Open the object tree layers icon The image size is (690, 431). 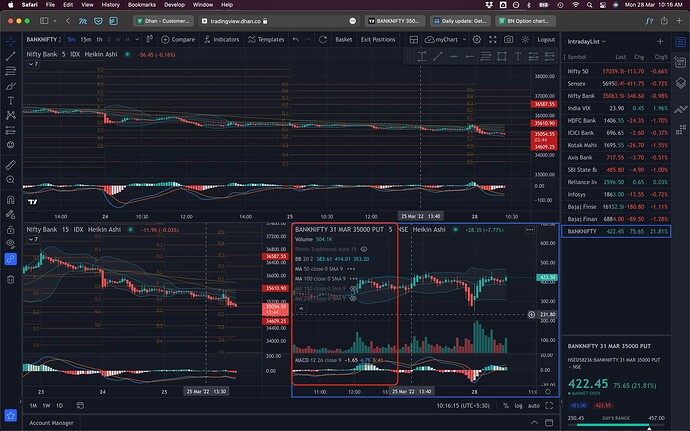click(x=681, y=83)
